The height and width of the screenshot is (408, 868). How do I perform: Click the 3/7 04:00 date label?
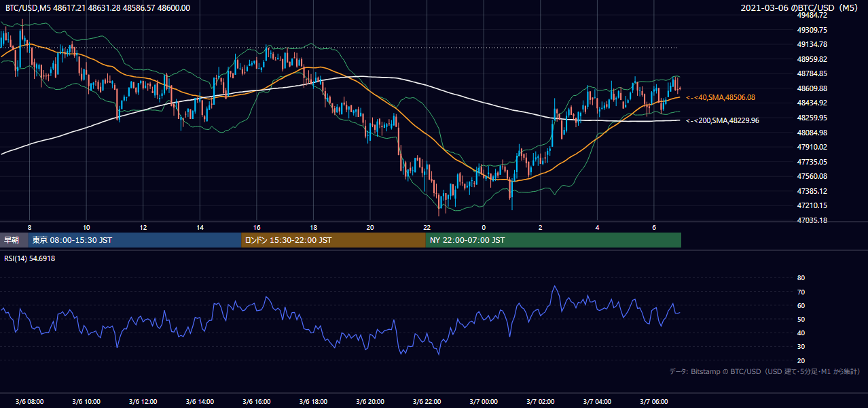(x=597, y=401)
